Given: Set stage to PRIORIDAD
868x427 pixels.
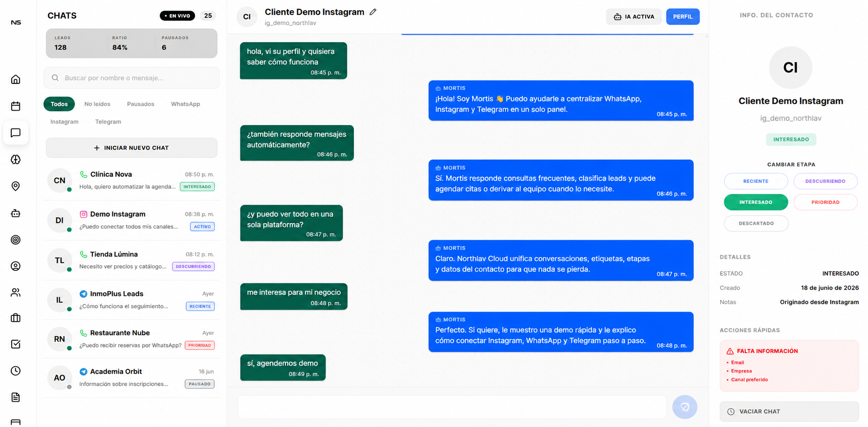Looking at the screenshot, I should pyautogui.click(x=825, y=202).
